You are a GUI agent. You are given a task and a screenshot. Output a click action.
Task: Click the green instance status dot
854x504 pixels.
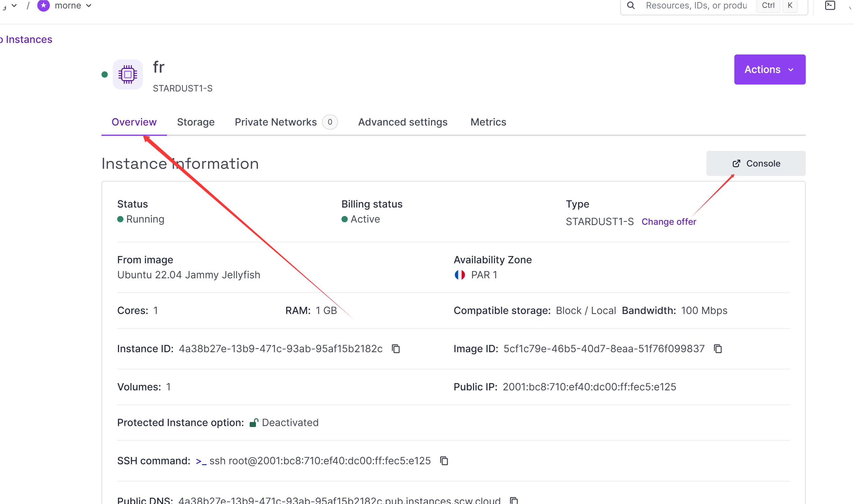pyautogui.click(x=105, y=75)
